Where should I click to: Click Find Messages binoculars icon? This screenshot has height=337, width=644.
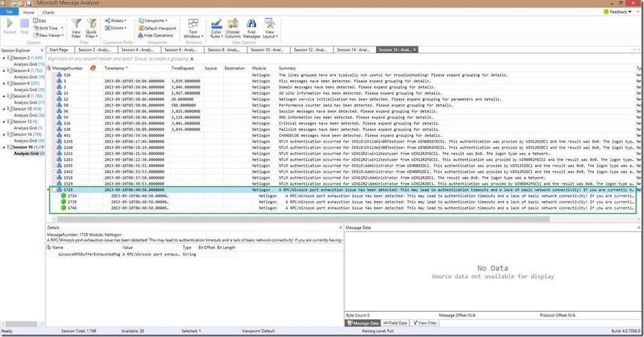[251, 23]
